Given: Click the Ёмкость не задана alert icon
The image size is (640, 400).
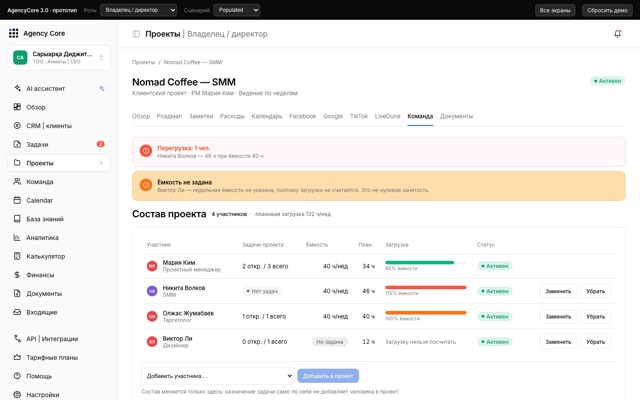Looking at the screenshot, I should tap(146, 185).
